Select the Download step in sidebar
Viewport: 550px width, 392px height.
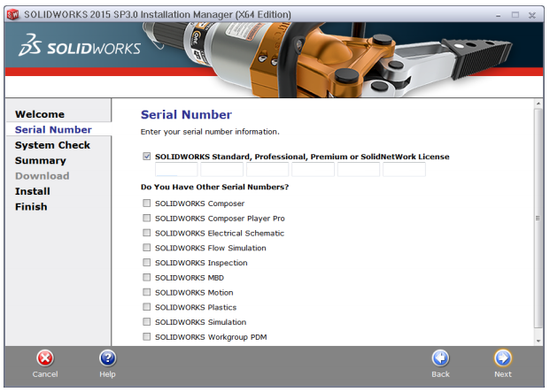pos(43,176)
